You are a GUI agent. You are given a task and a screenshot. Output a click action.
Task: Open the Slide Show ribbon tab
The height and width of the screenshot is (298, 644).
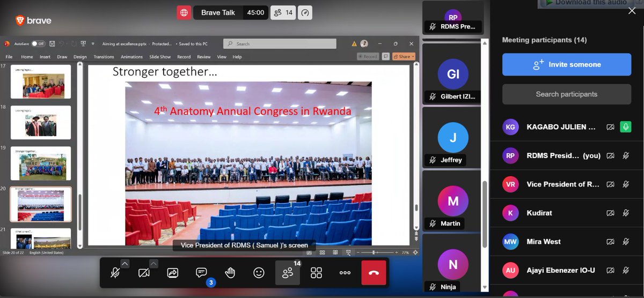[x=160, y=57]
